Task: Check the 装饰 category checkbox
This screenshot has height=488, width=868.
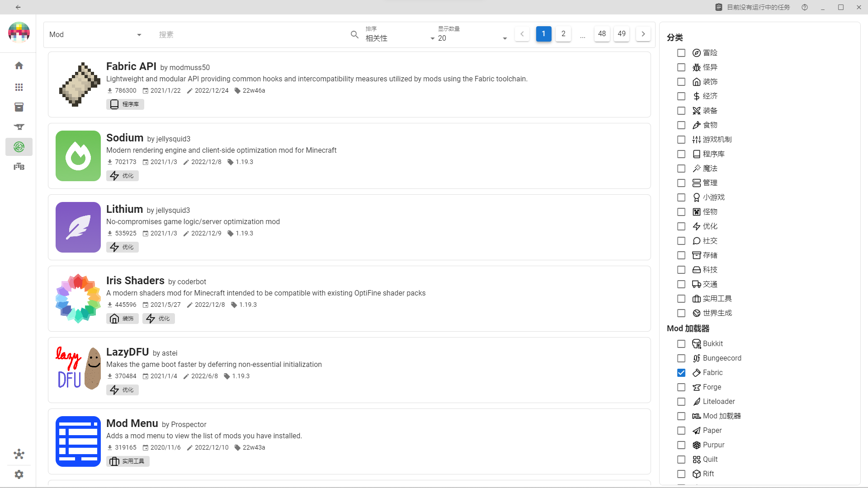Action: click(x=681, y=82)
